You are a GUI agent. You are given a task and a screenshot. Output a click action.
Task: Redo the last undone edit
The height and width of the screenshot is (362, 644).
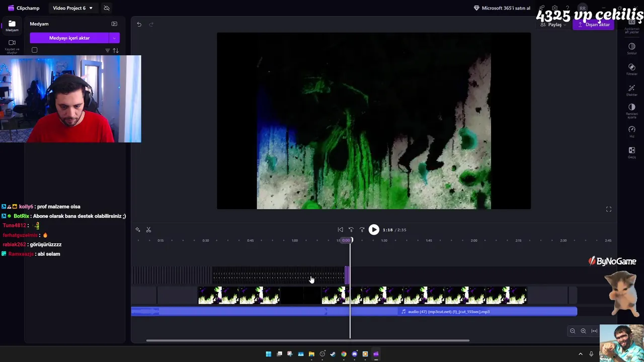coord(151,24)
